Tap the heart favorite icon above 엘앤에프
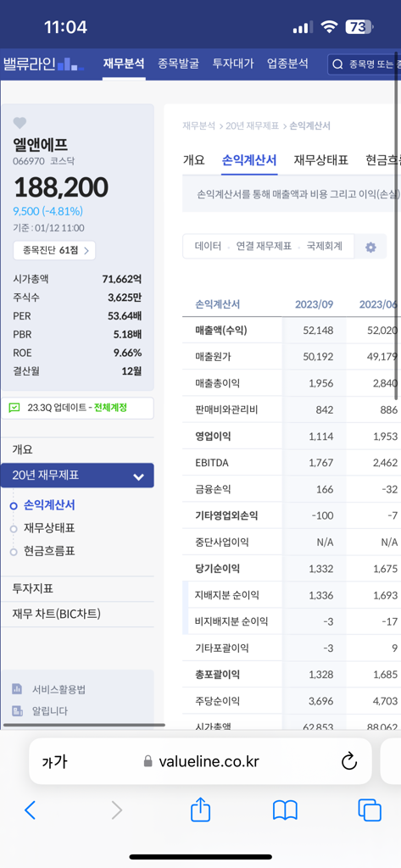The height and width of the screenshot is (868, 401). pyautogui.click(x=20, y=123)
